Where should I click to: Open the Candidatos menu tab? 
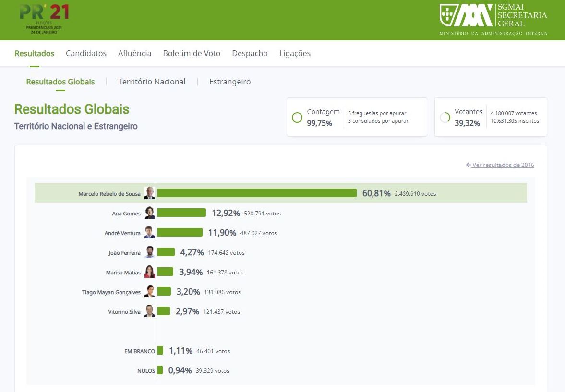pyautogui.click(x=86, y=53)
